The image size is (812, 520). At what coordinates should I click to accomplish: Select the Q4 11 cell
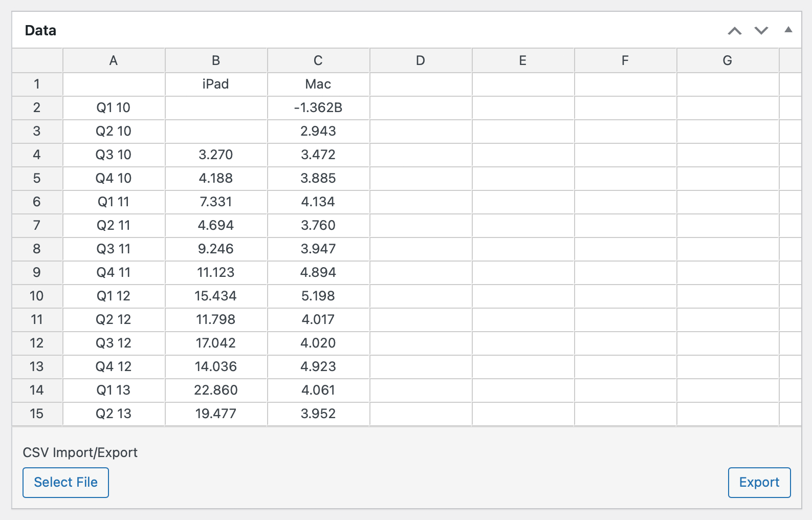pos(114,272)
